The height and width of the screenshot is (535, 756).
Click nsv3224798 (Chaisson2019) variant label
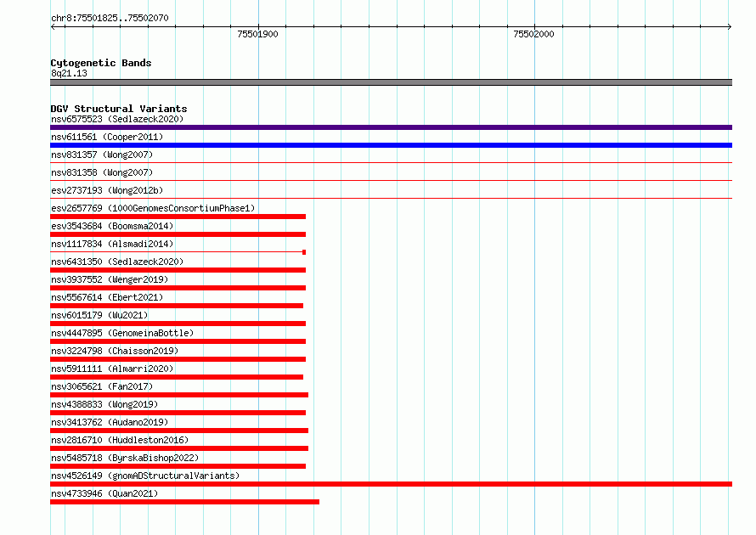115,351
